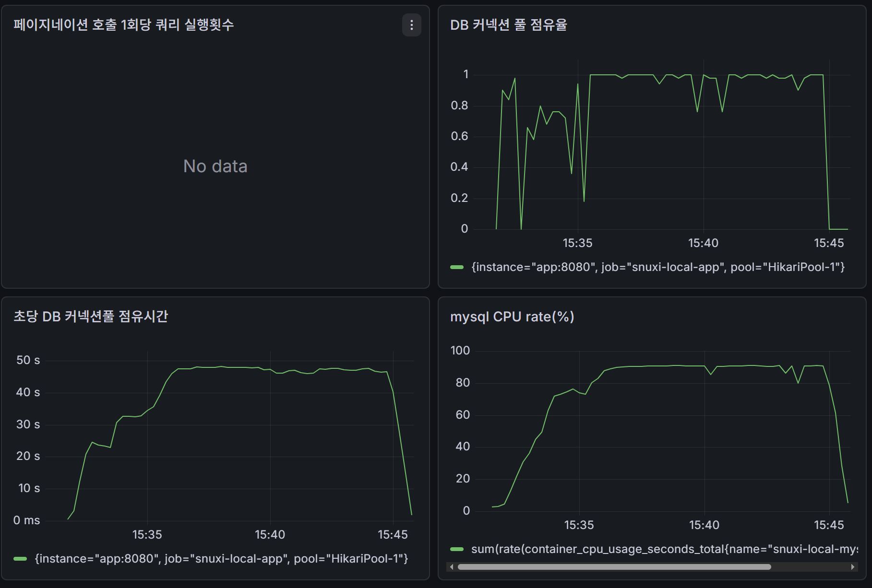
Task: Click the left arrow of the mysql legend scrollbar
Action: (x=451, y=567)
